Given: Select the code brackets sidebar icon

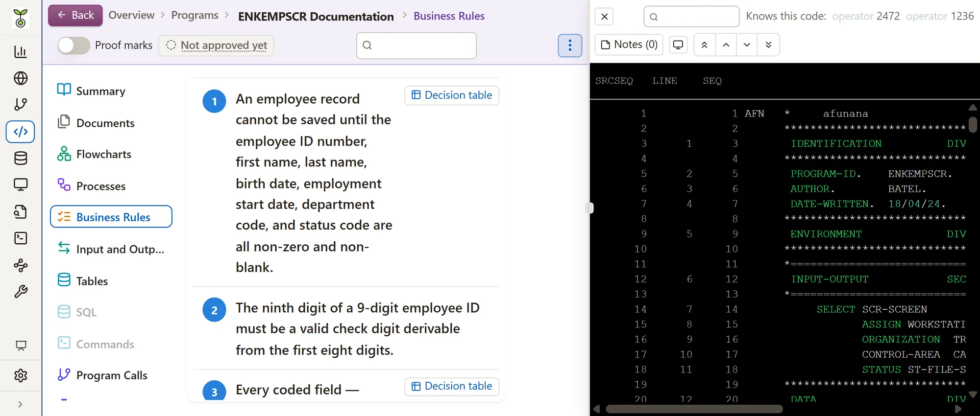Looking at the screenshot, I should tap(21, 132).
